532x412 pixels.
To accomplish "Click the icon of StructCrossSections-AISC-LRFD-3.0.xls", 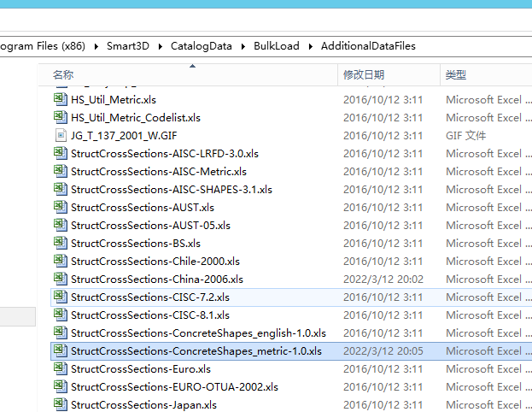I will [x=61, y=154].
